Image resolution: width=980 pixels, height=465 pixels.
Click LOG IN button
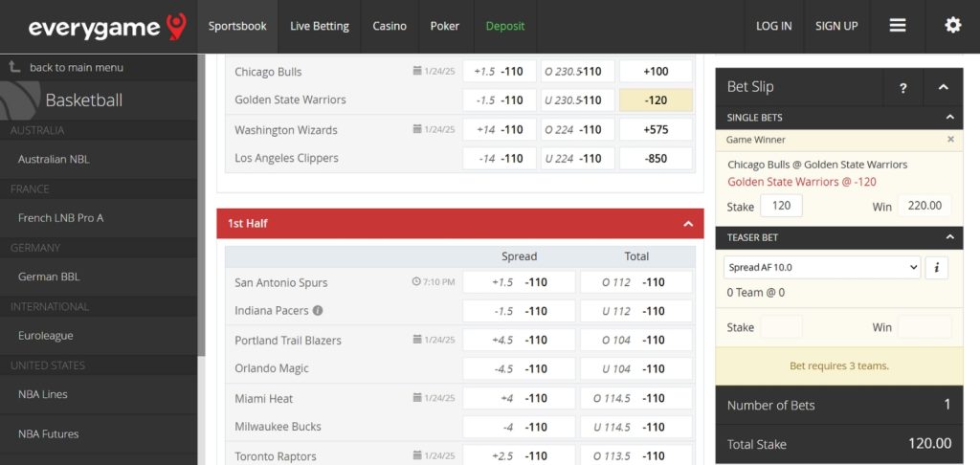[773, 26]
